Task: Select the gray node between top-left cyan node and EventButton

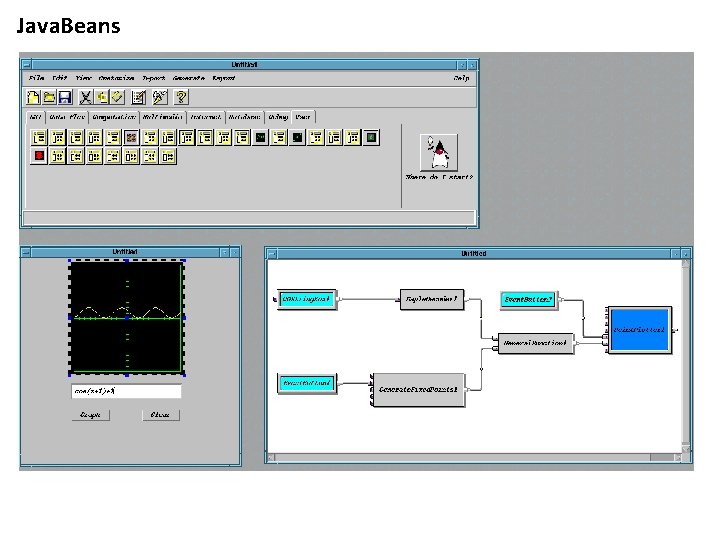Action: 432,299
